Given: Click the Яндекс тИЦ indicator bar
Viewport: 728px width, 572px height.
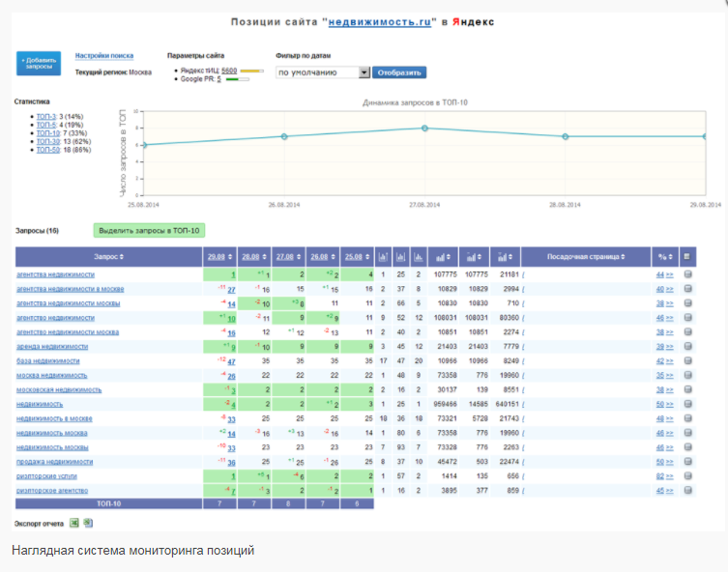Looking at the screenshot, I should pos(252,71).
